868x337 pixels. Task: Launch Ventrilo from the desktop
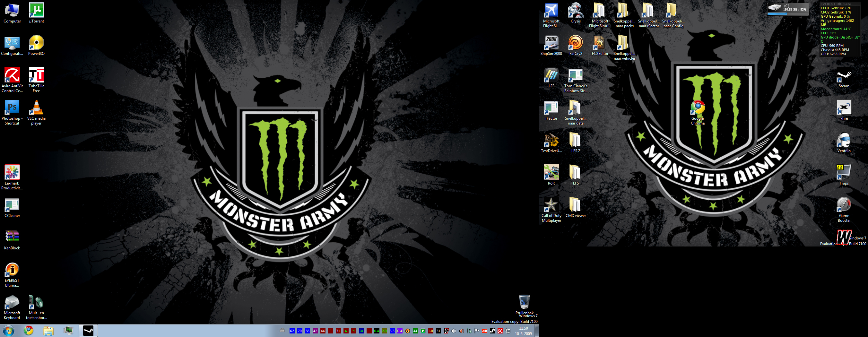tap(844, 143)
